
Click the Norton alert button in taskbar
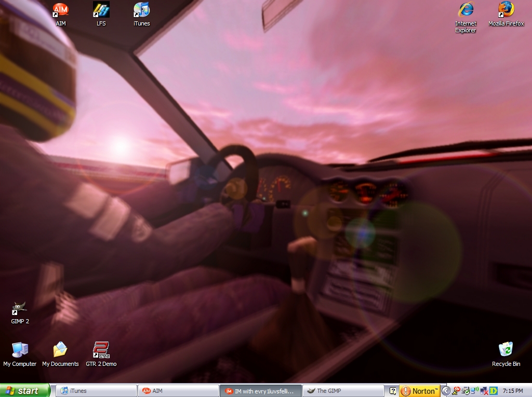420,391
